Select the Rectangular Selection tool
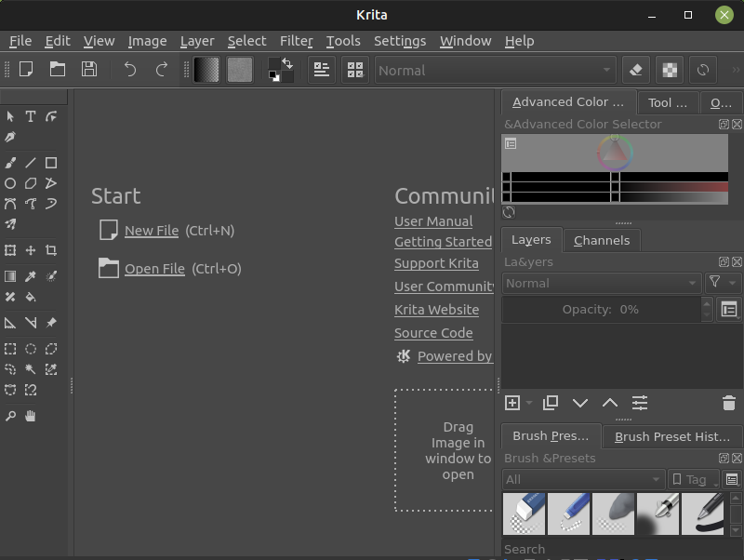 coord(10,349)
